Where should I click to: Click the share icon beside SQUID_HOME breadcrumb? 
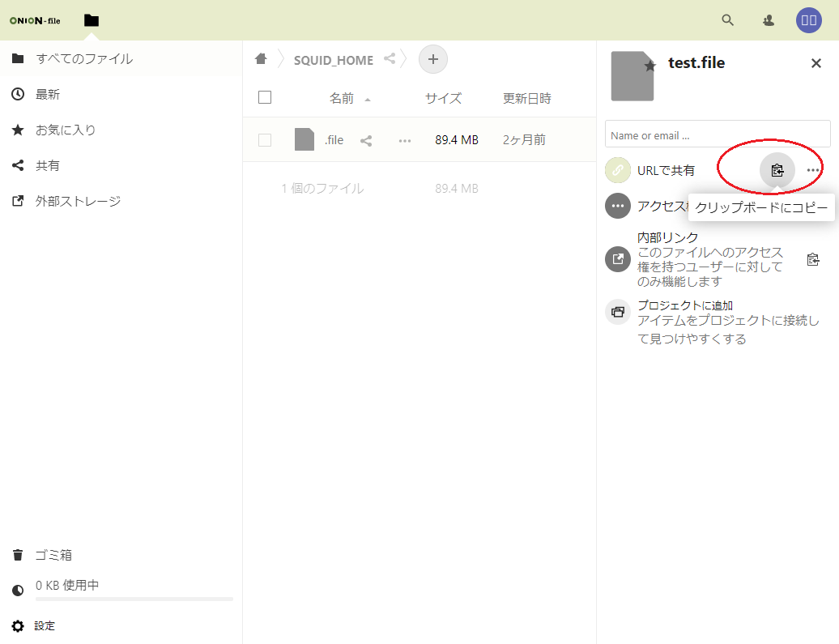390,59
